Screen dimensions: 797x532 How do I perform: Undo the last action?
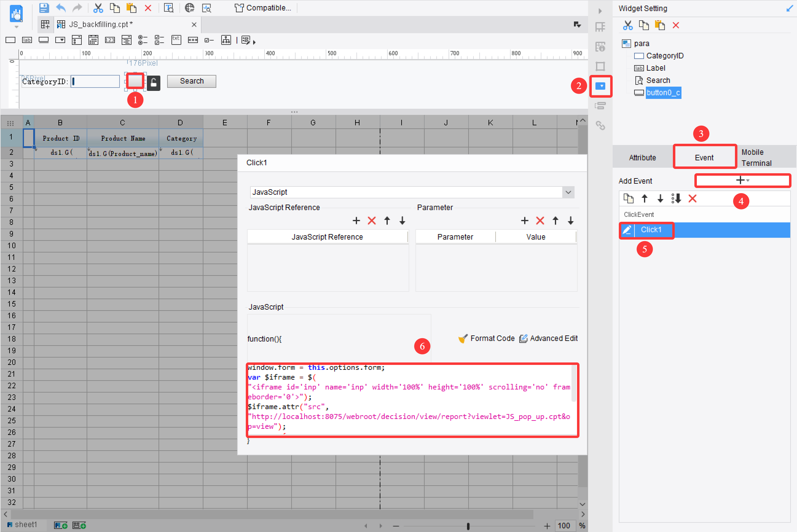61,8
